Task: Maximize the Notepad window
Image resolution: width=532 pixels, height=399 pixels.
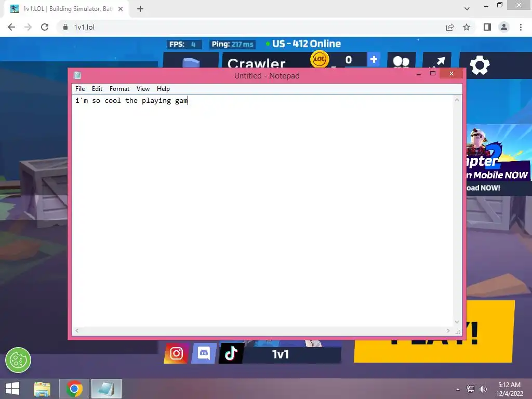Action: click(x=433, y=73)
